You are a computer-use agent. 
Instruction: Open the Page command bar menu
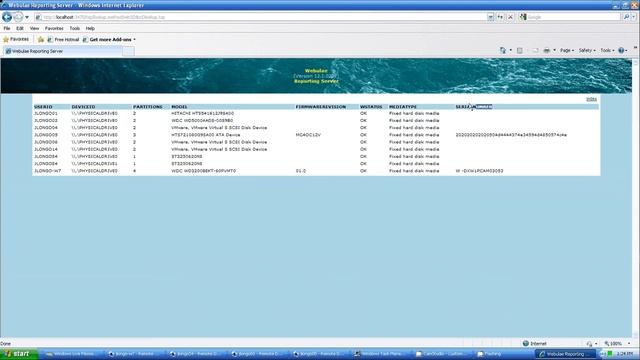(567, 50)
